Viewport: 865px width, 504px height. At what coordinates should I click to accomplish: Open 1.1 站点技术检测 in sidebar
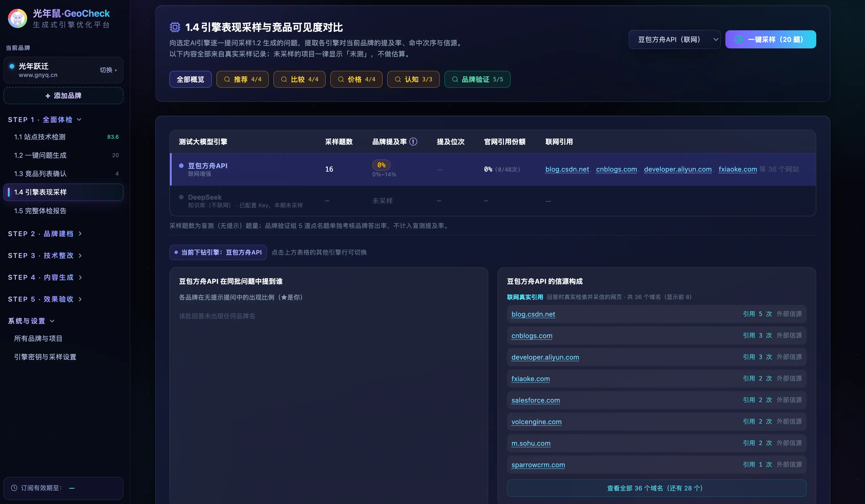tap(63, 137)
